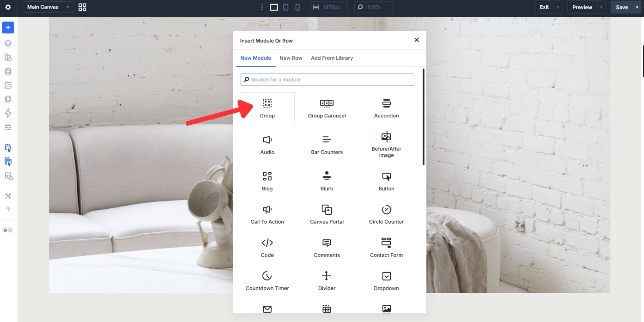644x322 pixels.
Task: Open the Main Canvas dropdown
Action: pyautogui.click(x=48, y=7)
